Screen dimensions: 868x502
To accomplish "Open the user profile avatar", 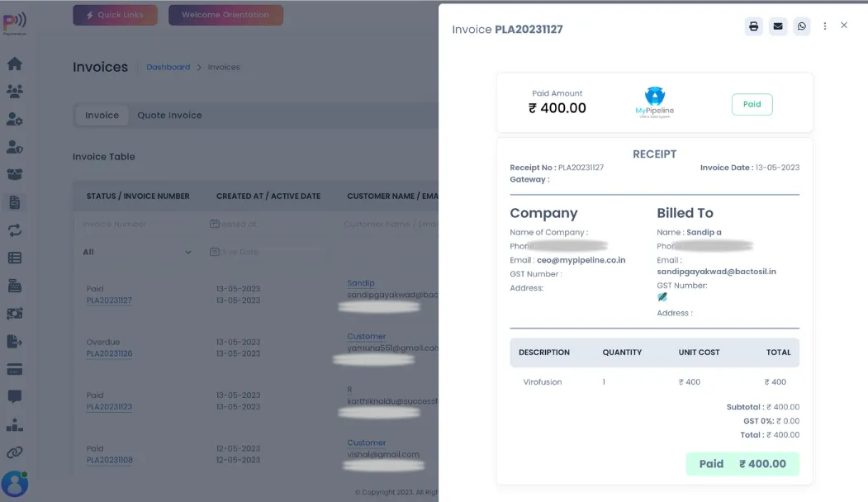I will [x=15, y=483].
